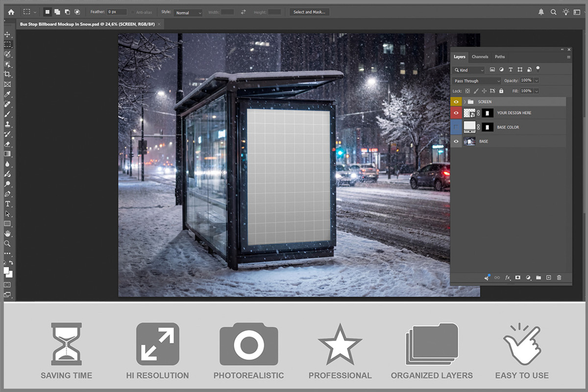Add layer mask icon in Layers panel
The width and height of the screenshot is (588, 392).
pos(517,277)
